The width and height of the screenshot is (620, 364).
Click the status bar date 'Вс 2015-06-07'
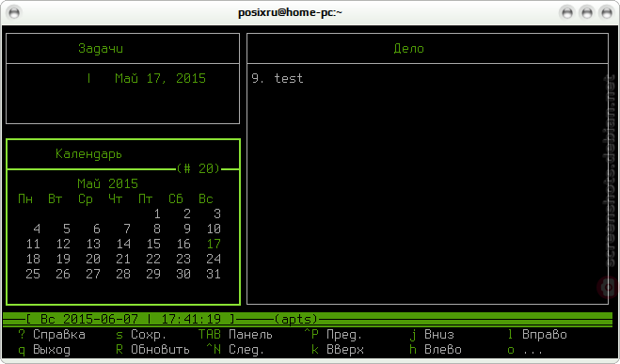(89, 319)
